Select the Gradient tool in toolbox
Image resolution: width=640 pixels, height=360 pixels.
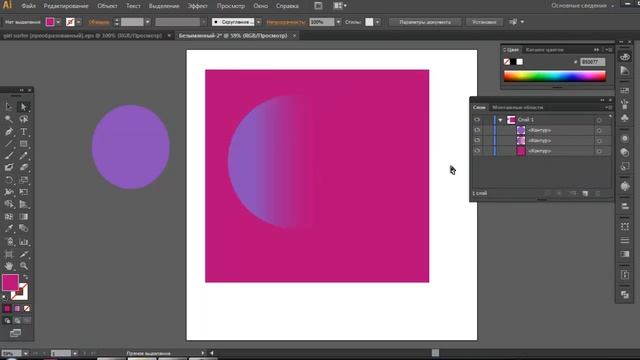coord(23,217)
